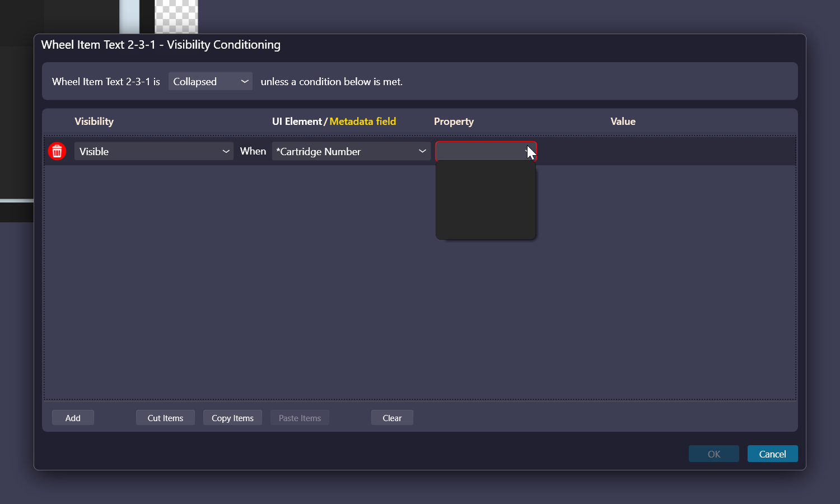Cancel the Visibility Conditioning dialog
840x504 pixels.
(x=772, y=454)
